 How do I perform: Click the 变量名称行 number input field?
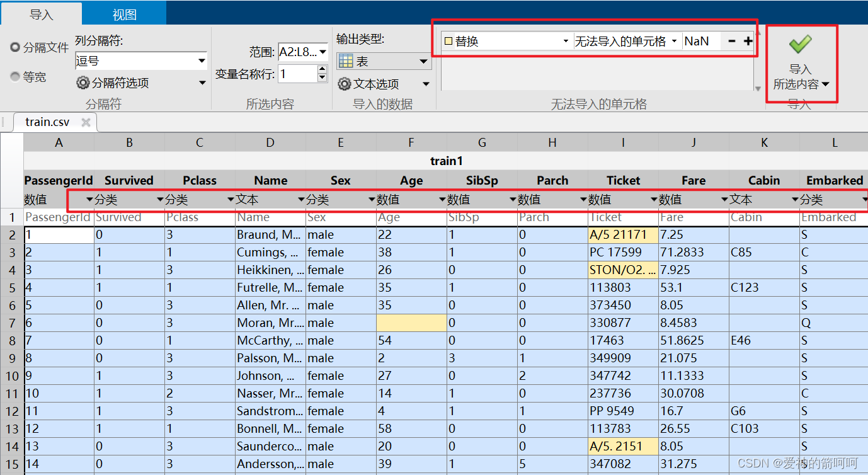pyautogui.click(x=297, y=74)
